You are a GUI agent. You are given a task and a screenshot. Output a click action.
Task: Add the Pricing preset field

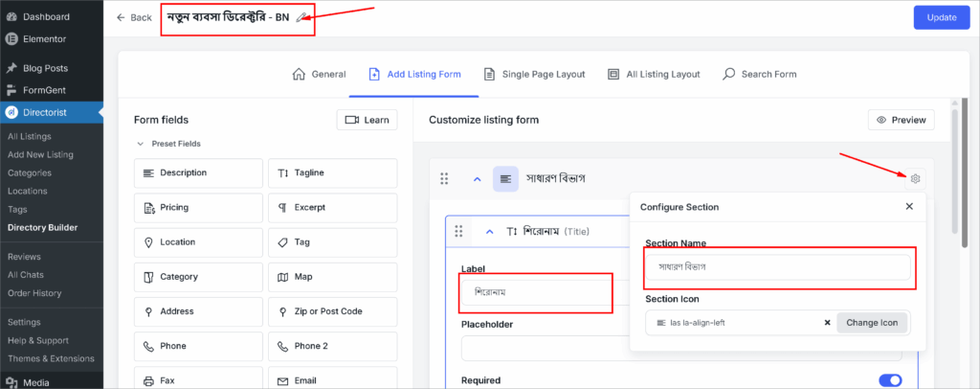point(198,208)
